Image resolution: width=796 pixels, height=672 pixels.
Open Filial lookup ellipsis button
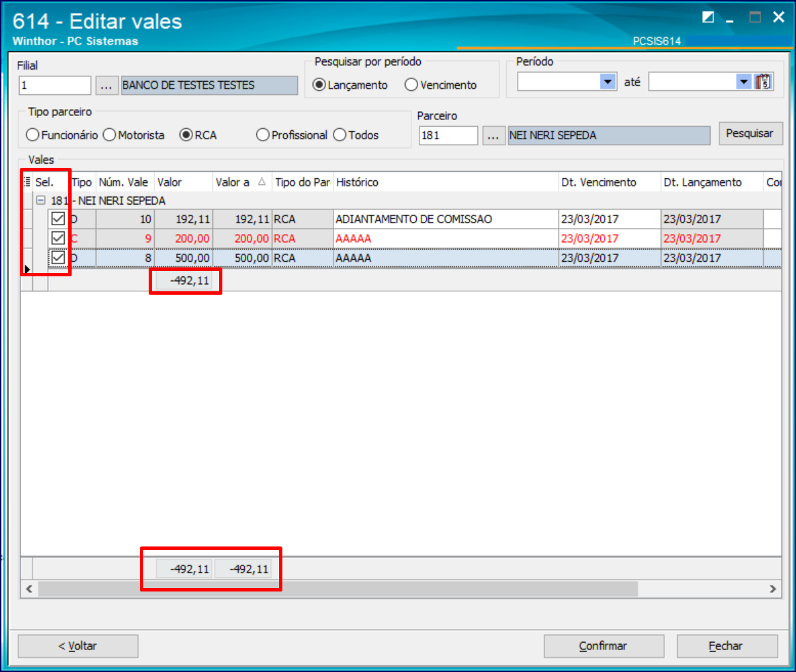click(x=106, y=85)
